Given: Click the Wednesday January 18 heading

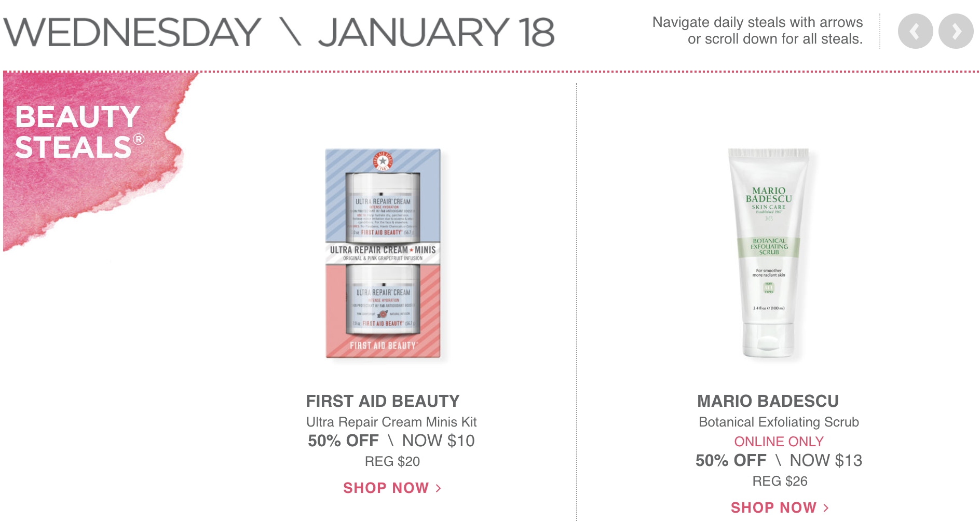Looking at the screenshot, I should (279, 32).
